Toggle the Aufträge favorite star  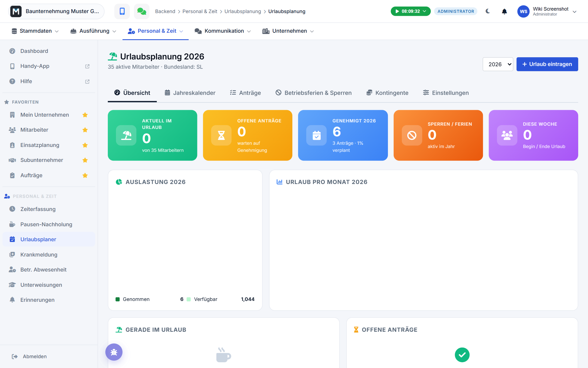coord(85,175)
